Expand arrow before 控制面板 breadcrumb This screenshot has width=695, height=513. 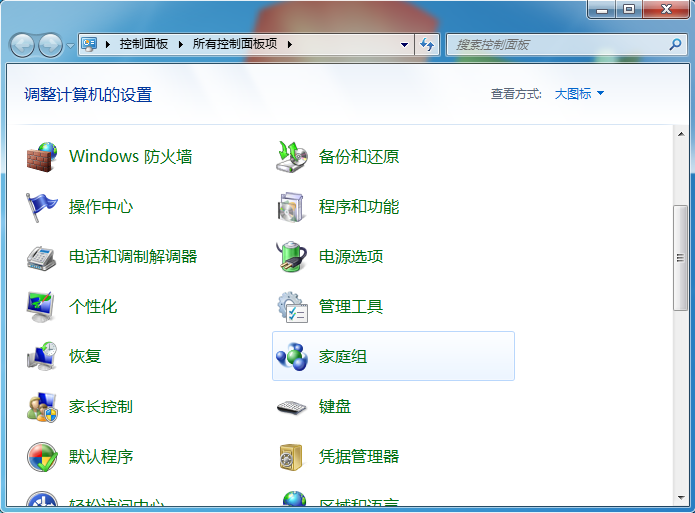pyautogui.click(x=108, y=44)
